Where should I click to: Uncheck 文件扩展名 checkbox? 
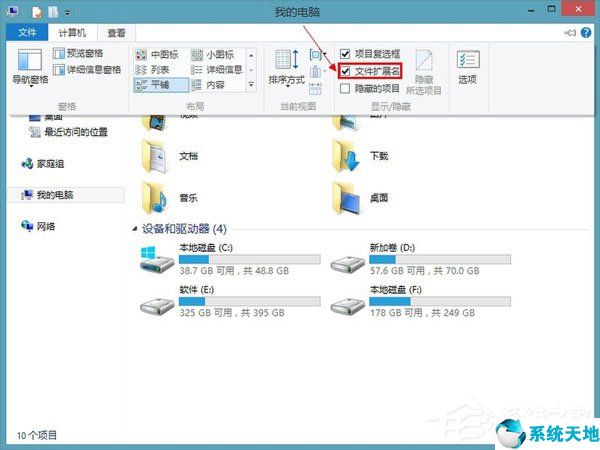pyautogui.click(x=345, y=71)
